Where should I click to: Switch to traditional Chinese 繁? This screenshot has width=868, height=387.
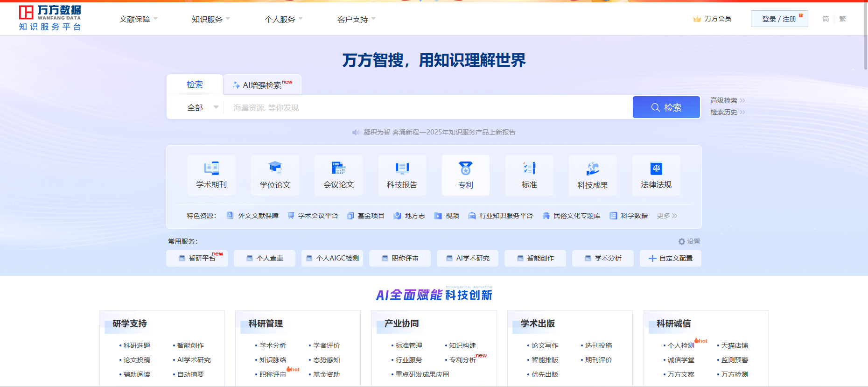click(842, 19)
